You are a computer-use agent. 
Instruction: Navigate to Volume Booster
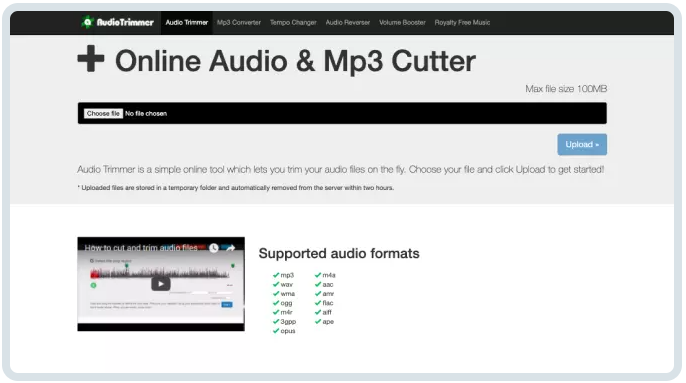[x=402, y=22]
